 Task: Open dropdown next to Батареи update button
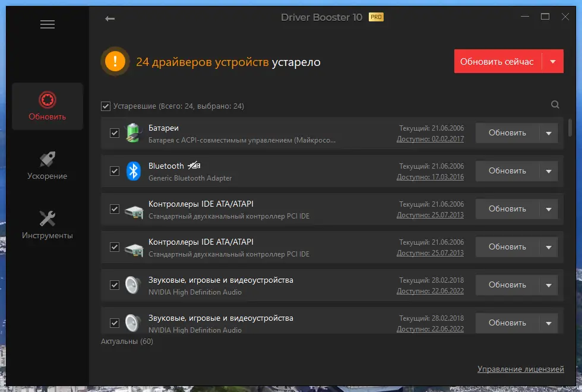click(x=549, y=133)
